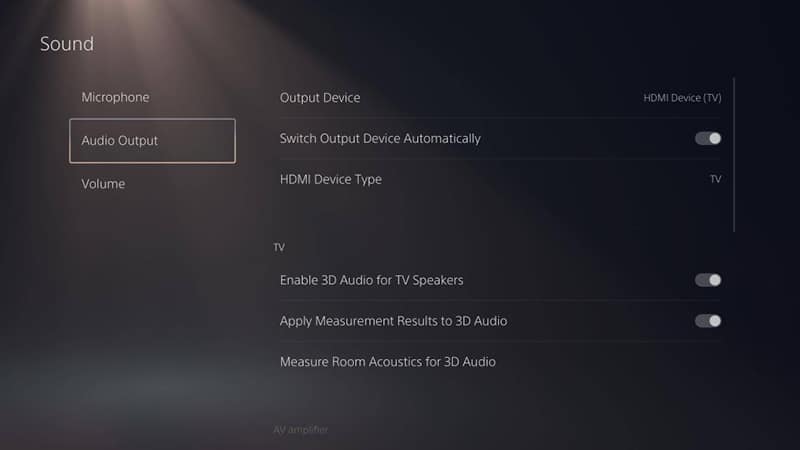
Task: Click the vertical scrollbar beside the settings list
Action: point(734,155)
